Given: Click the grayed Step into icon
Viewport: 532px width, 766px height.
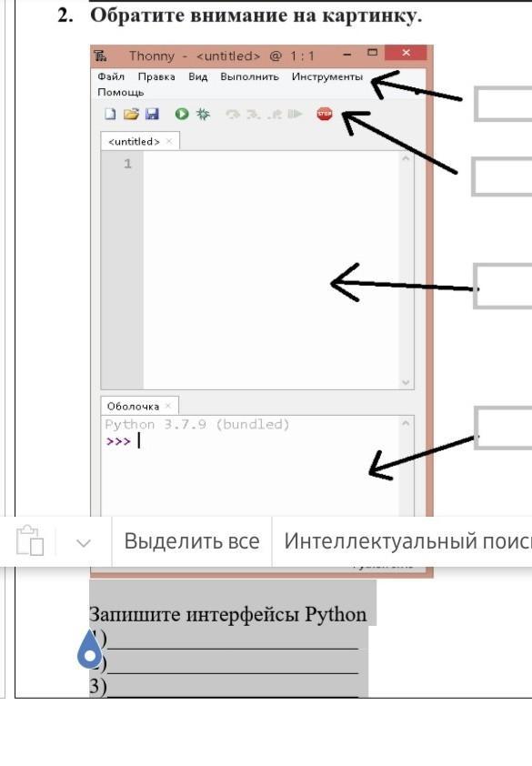Looking at the screenshot, I should click(x=253, y=115).
